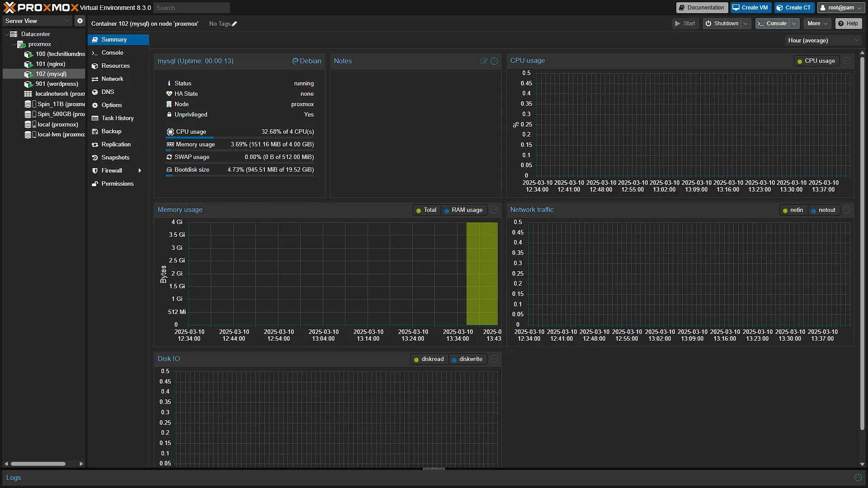
Task: Click the Proxmox logo
Action: (41, 7)
